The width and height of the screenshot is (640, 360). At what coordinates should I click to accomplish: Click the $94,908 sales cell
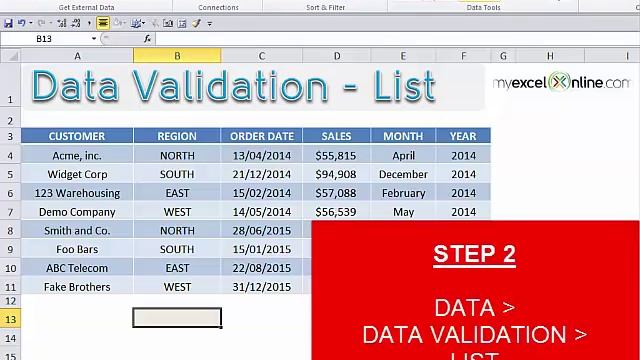336,174
